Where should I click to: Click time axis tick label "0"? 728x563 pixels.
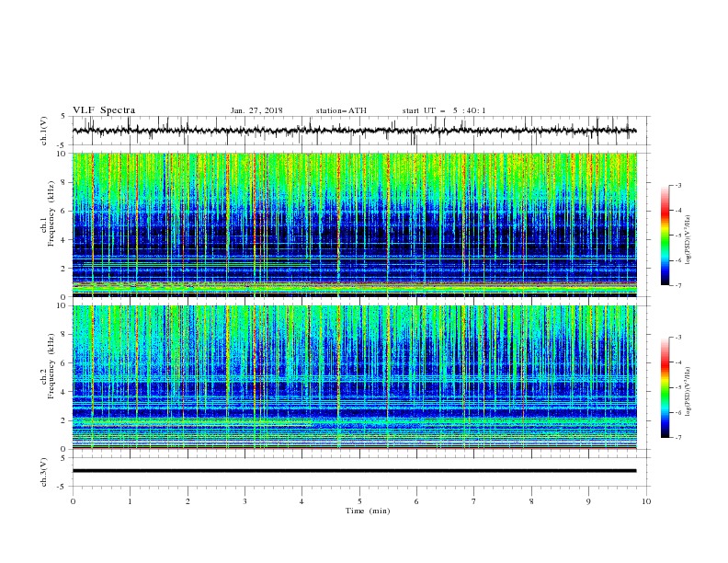coord(73,501)
